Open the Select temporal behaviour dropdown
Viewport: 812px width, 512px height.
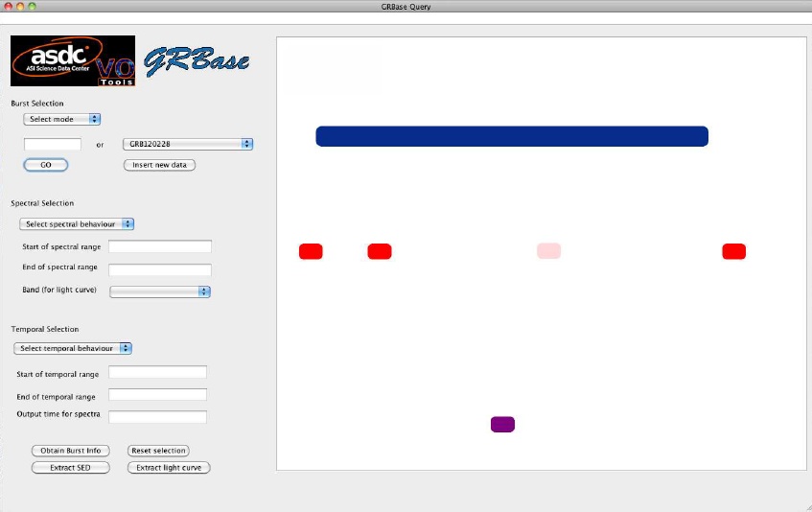click(x=72, y=348)
